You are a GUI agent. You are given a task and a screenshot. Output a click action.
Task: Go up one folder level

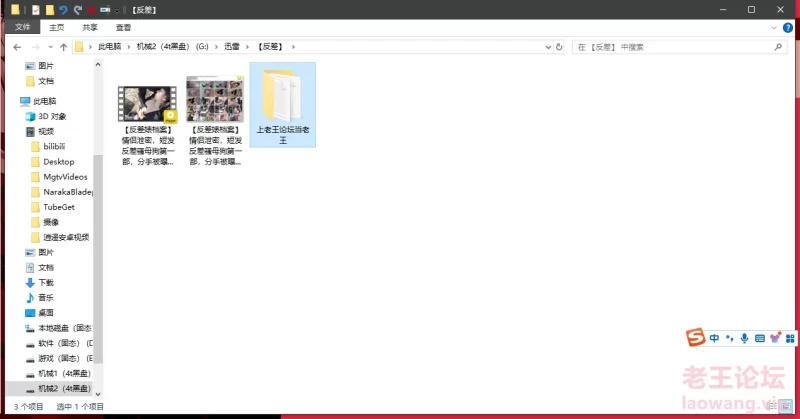[63, 47]
